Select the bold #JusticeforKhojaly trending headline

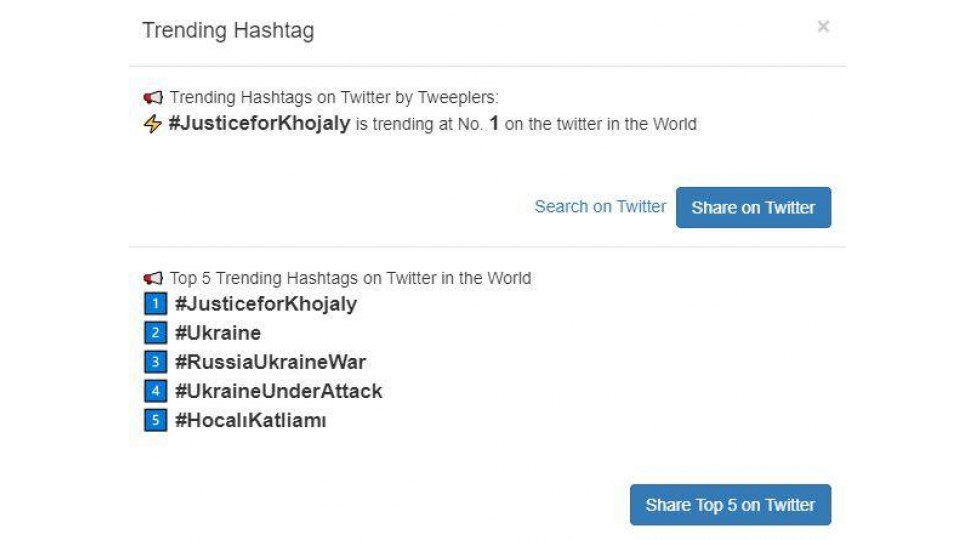tap(259, 125)
